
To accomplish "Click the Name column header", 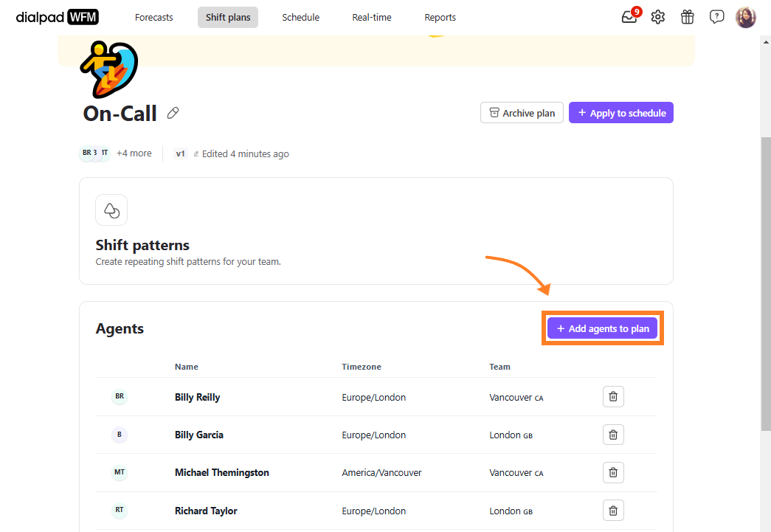I will click(187, 367).
